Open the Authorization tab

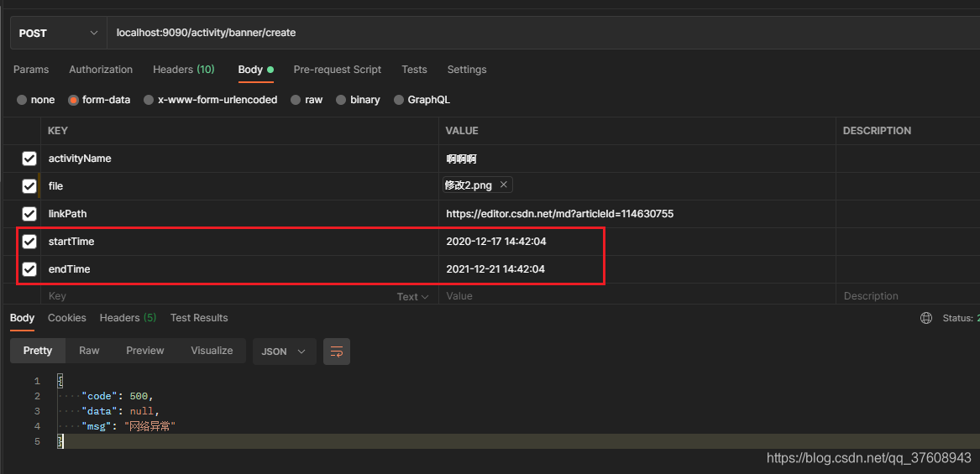point(101,70)
